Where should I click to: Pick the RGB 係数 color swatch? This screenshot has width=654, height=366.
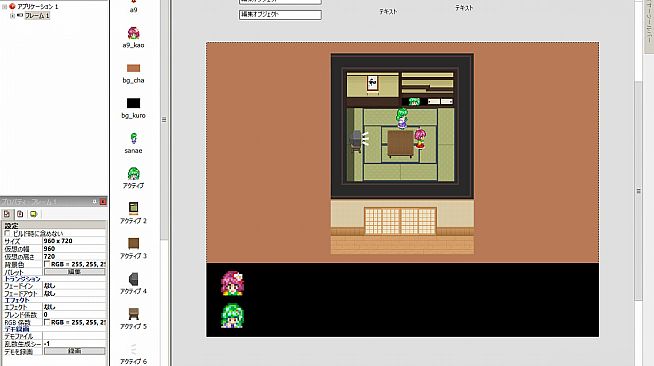[47, 322]
